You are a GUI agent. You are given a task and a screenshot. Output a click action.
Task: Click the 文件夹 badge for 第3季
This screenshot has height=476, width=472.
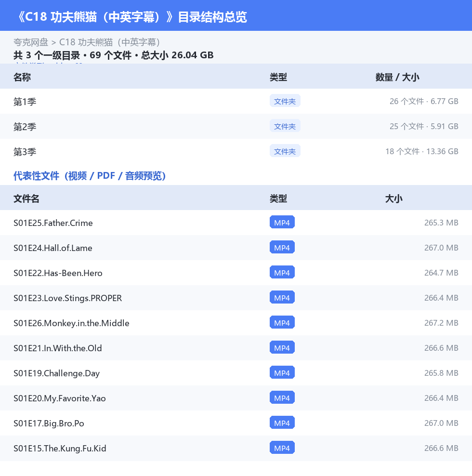pos(285,151)
